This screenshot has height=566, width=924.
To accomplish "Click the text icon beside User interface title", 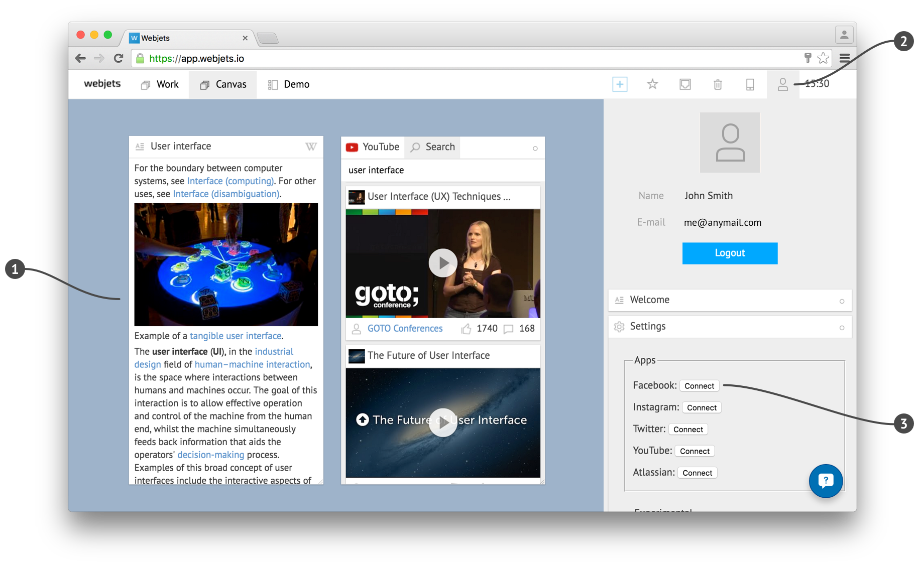I will (140, 147).
